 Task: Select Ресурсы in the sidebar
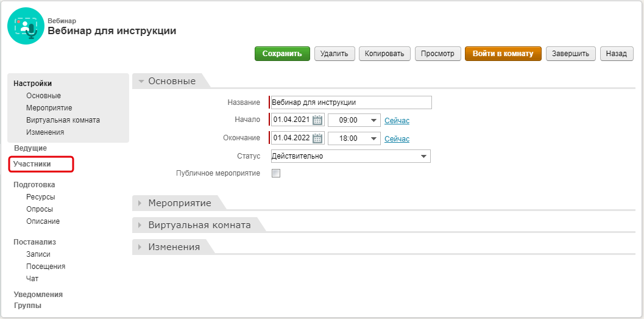(x=41, y=197)
